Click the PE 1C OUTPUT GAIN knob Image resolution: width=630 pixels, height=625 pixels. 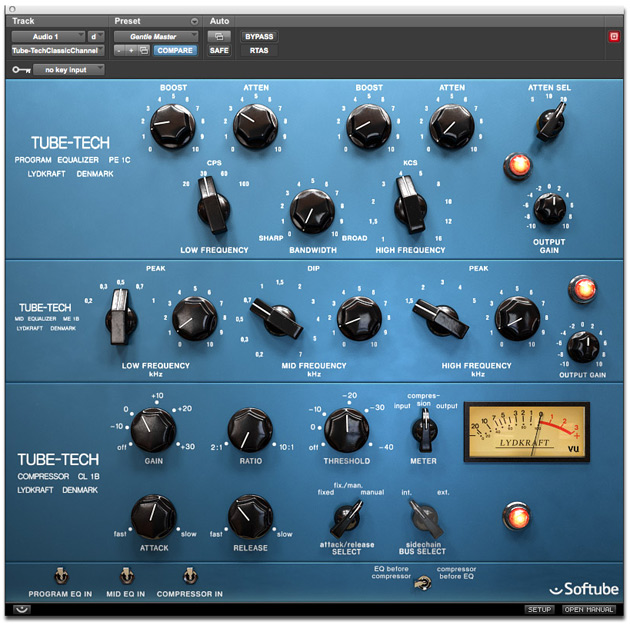coord(549,208)
